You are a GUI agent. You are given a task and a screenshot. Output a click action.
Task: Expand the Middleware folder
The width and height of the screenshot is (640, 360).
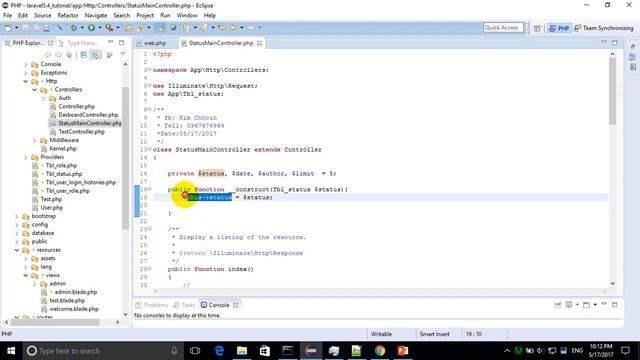click(35, 140)
